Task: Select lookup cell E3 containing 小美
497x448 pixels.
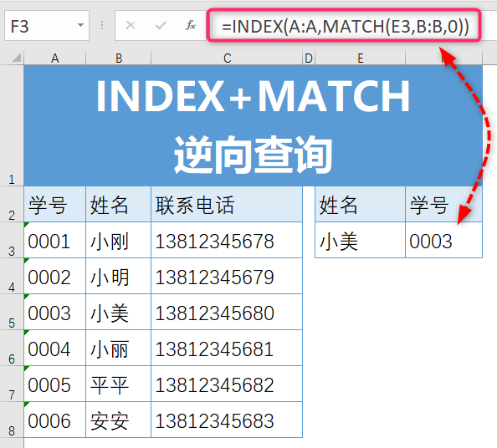Action: coord(360,240)
